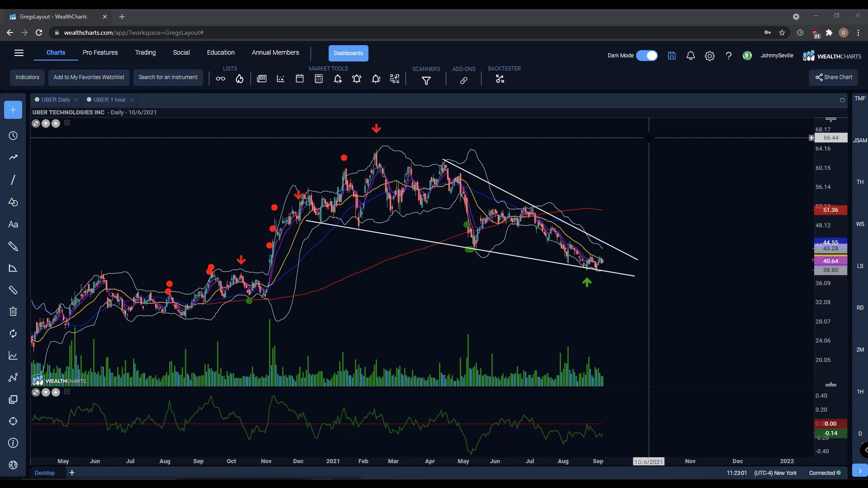Screen dimensions: 868x488
Task: Expand the right panel blue chevron
Action: coord(860,470)
